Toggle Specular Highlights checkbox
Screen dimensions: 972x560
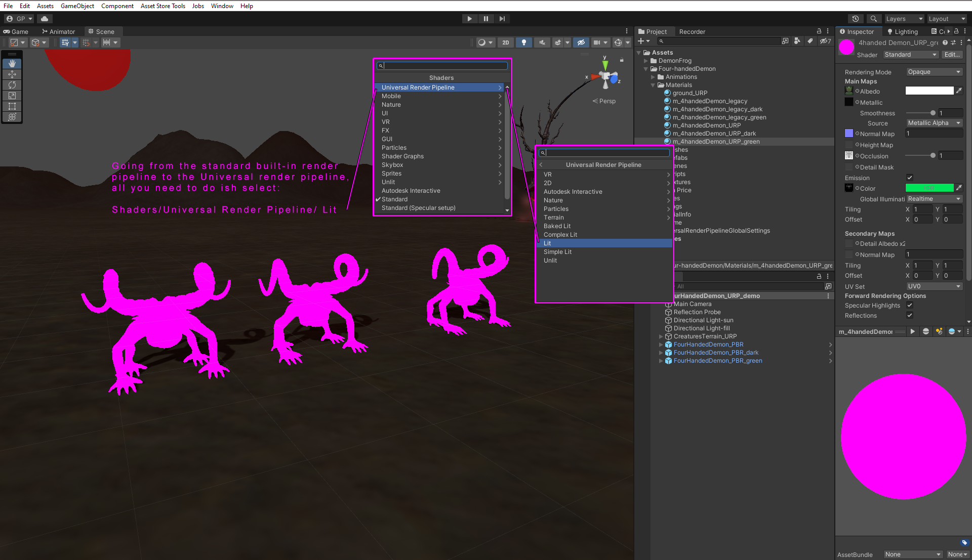pos(909,305)
